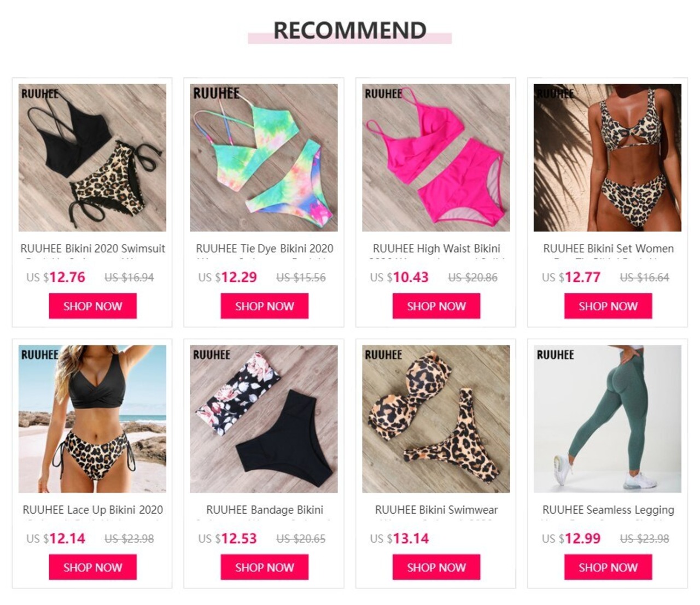The height and width of the screenshot is (605, 700).
Task: Click Shop Now under High Waist Bikini
Action: (436, 306)
